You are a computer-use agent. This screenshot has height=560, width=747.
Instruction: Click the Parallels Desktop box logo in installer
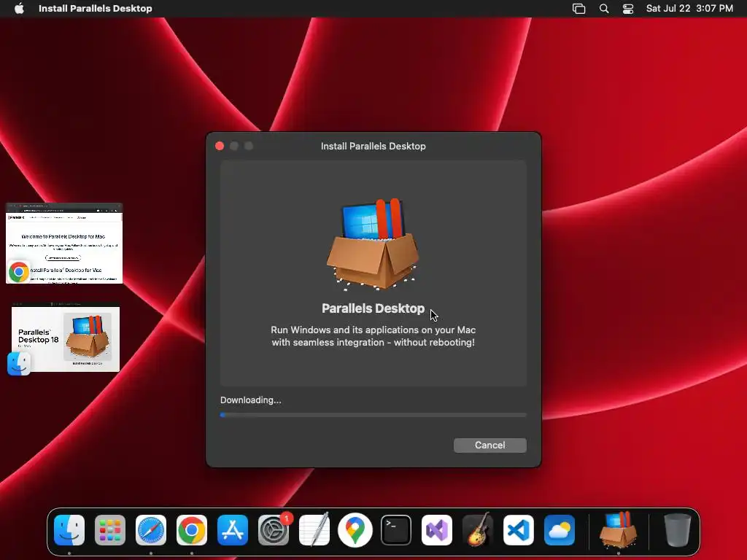pyautogui.click(x=373, y=244)
